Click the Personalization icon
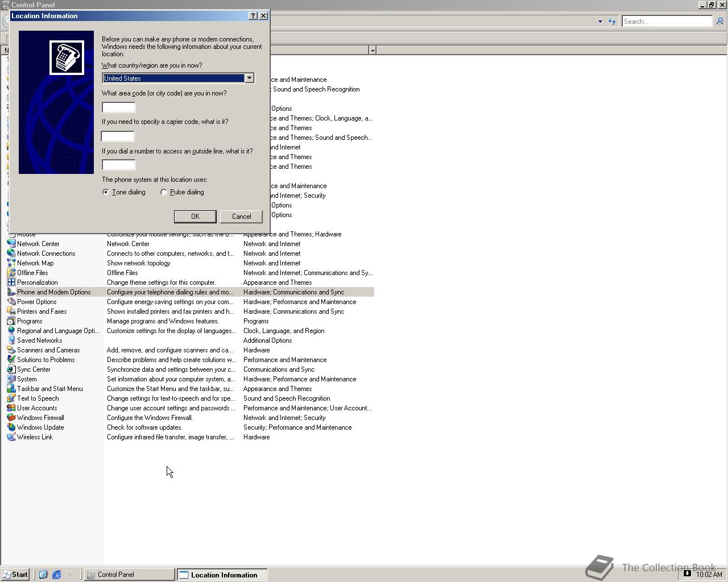 [x=11, y=282]
